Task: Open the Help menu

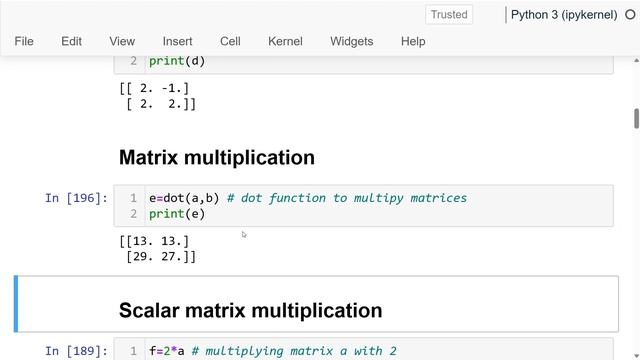Action: (x=413, y=41)
